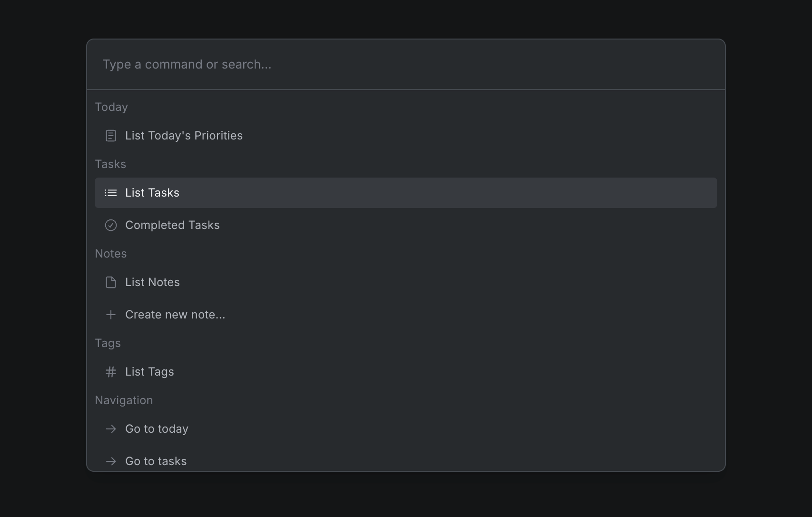Click the arrow icon next to Go to tasks

click(111, 461)
